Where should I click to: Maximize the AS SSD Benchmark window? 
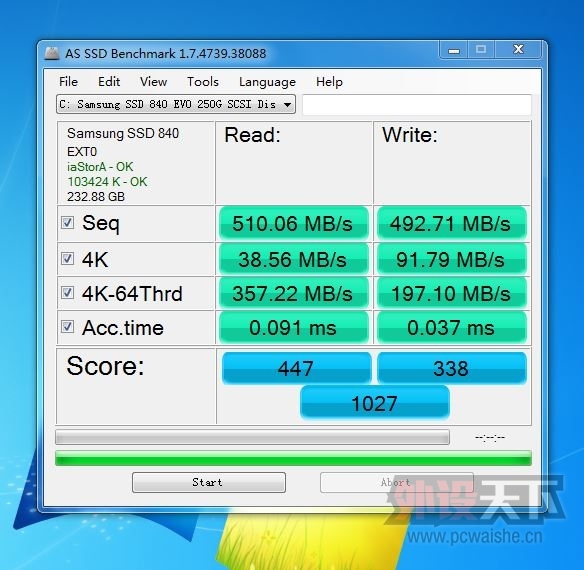(481, 50)
